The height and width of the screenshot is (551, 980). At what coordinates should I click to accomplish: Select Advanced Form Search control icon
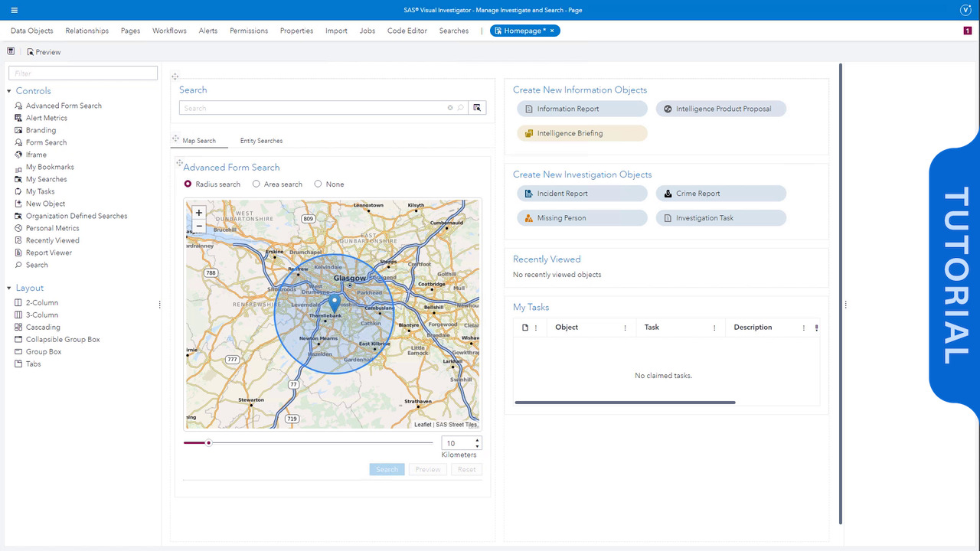click(19, 106)
